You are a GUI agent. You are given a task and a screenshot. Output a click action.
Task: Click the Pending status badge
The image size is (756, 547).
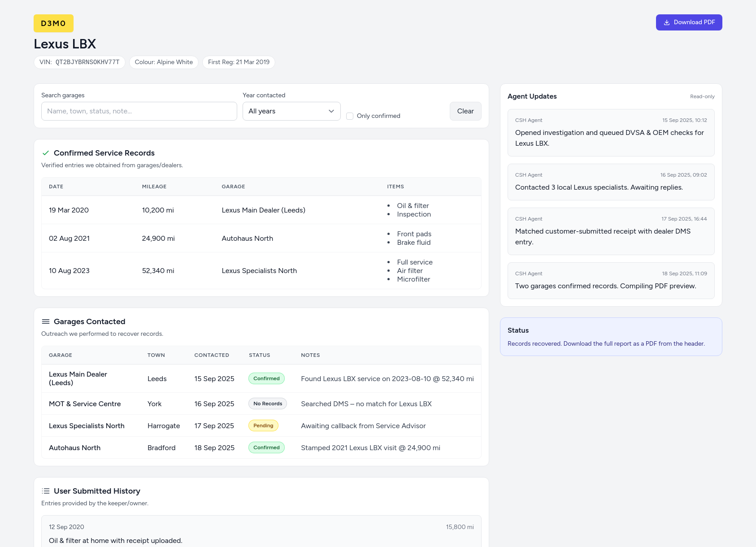tap(263, 425)
